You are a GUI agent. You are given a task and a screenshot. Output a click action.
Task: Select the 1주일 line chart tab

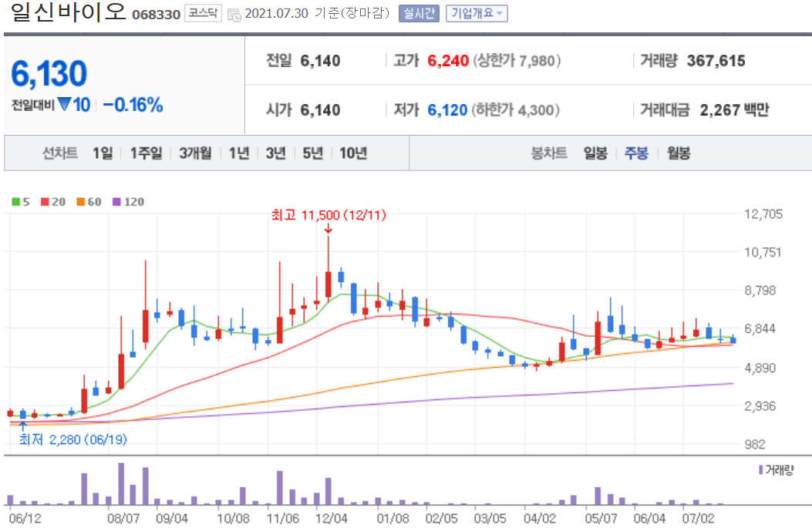click(146, 153)
